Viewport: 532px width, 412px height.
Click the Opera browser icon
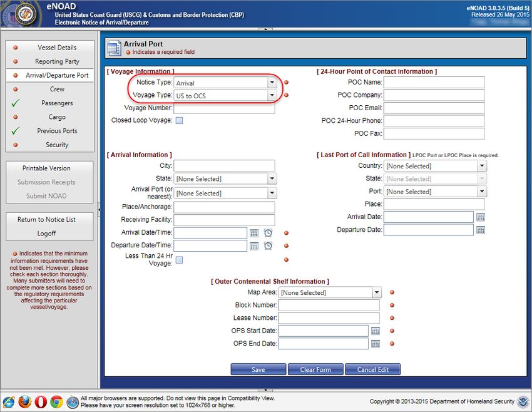[x=41, y=402]
